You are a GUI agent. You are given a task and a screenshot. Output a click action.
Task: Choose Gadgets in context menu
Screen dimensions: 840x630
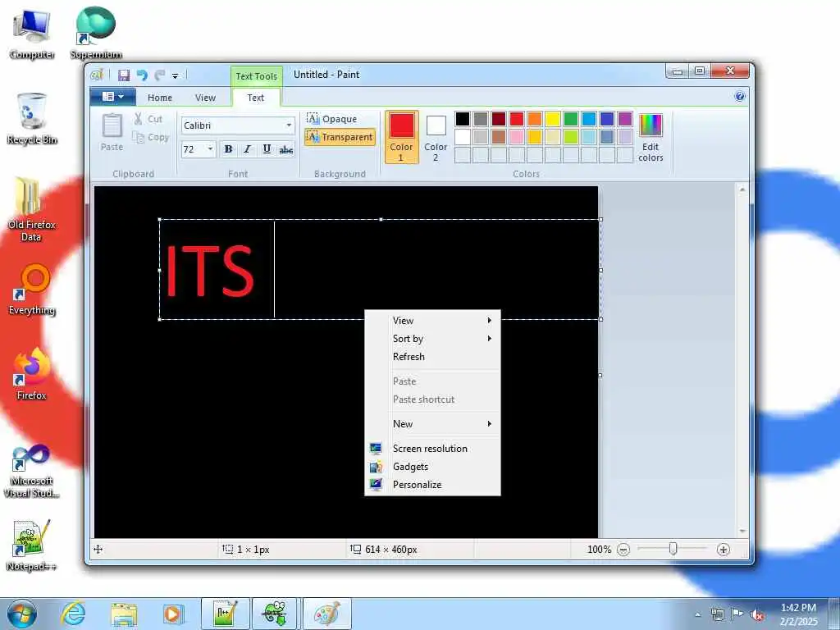[x=433, y=467]
